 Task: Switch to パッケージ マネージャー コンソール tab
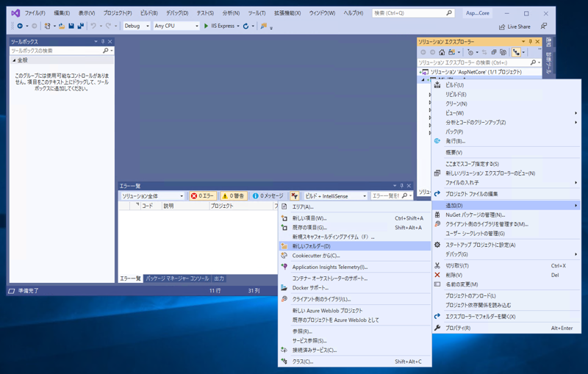coord(177,278)
